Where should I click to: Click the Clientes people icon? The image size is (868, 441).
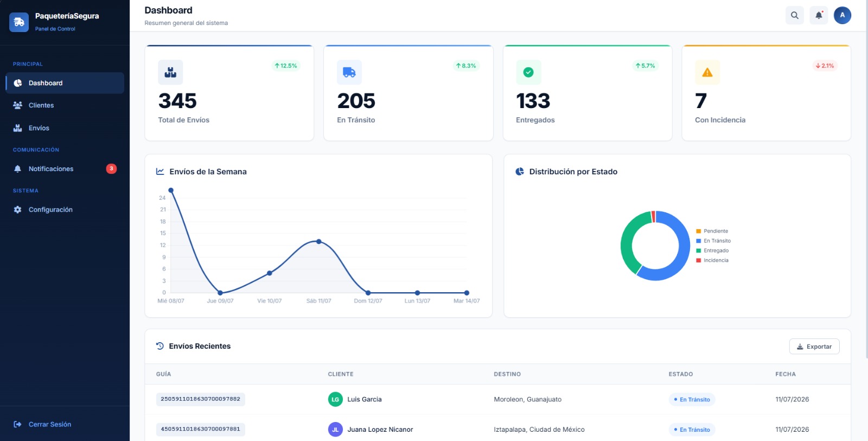tap(18, 105)
